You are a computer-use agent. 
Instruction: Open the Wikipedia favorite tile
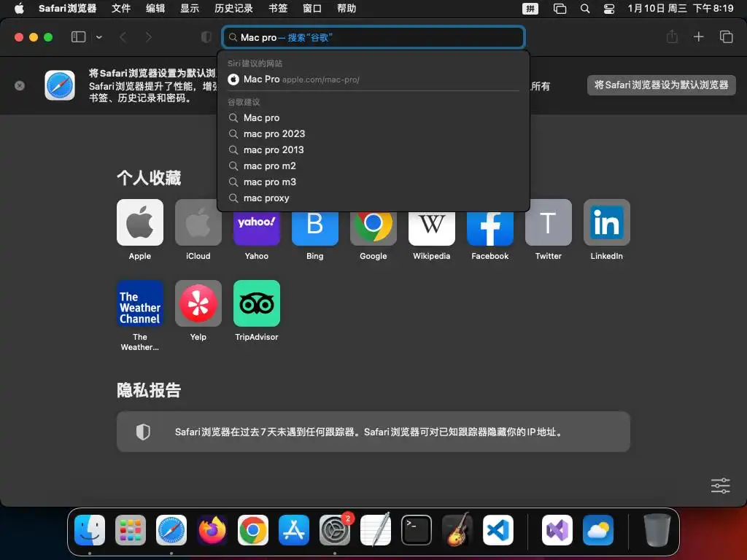click(432, 228)
